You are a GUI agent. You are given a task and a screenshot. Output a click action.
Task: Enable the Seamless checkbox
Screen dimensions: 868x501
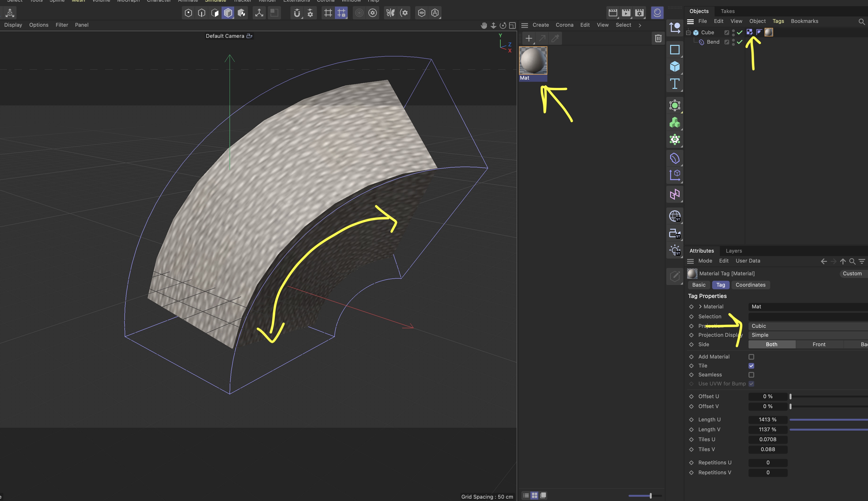click(751, 375)
